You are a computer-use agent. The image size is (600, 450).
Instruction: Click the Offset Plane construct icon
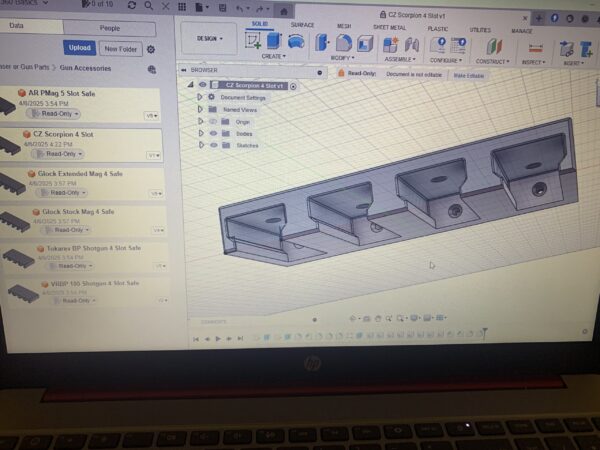pos(491,46)
